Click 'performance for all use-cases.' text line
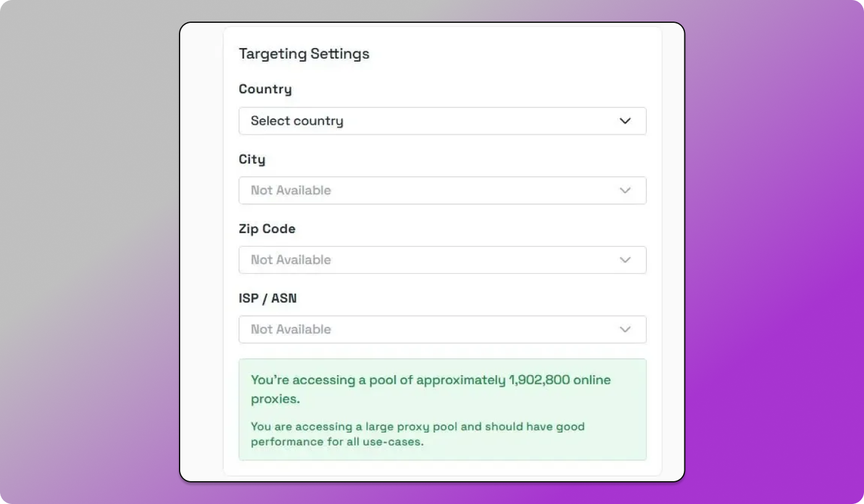 pos(337,442)
